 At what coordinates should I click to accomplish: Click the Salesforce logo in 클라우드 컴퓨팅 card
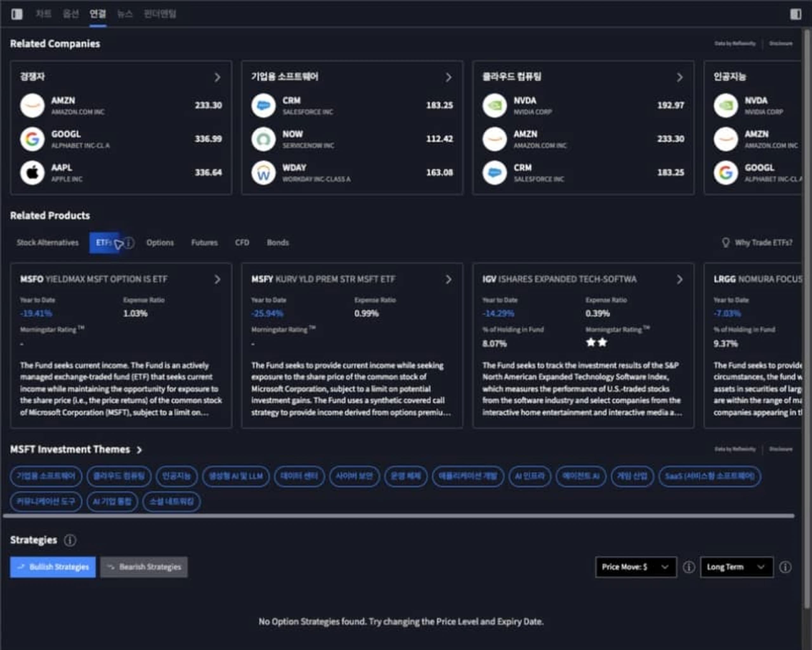pyautogui.click(x=494, y=172)
